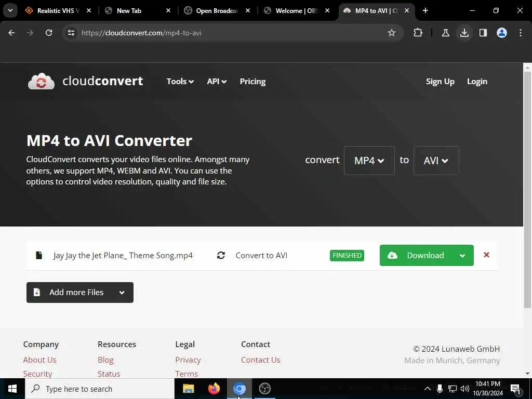Remove the file with red X
This screenshot has height=399, width=532.
(486, 255)
